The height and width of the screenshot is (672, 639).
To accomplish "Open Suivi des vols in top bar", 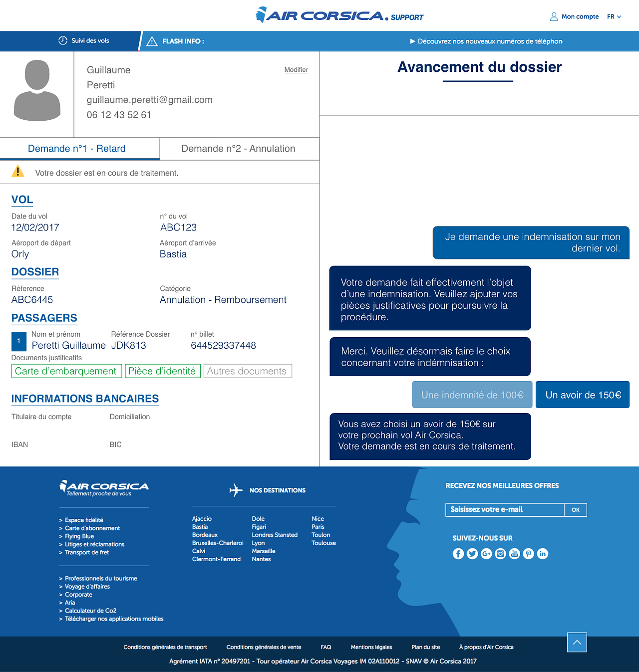I will [x=84, y=41].
